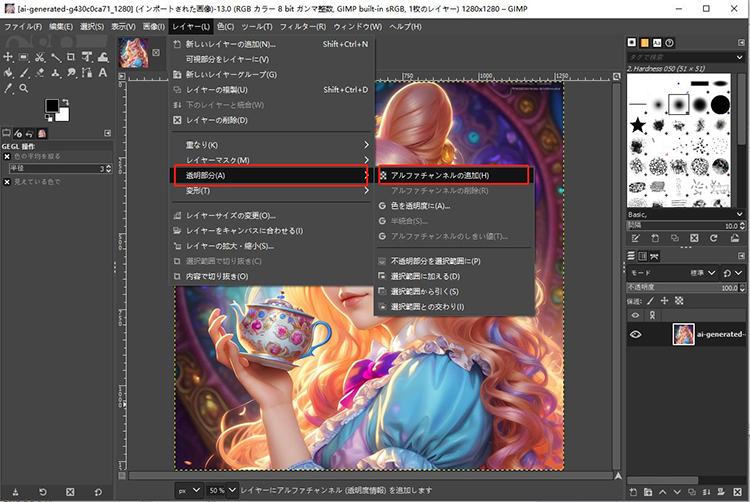Choose Add Alpha Channel from submenu
Image resolution: width=750 pixels, height=502 pixels.
(x=453, y=175)
